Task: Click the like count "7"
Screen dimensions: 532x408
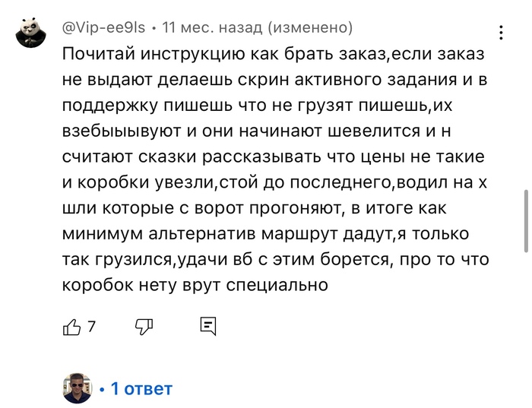Action: pos(92,327)
